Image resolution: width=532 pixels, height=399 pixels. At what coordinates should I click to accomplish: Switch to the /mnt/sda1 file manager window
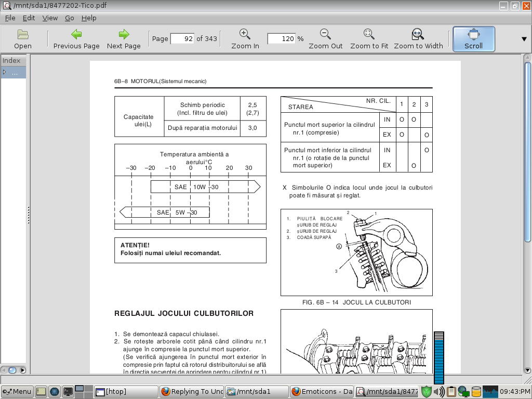tap(257, 392)
